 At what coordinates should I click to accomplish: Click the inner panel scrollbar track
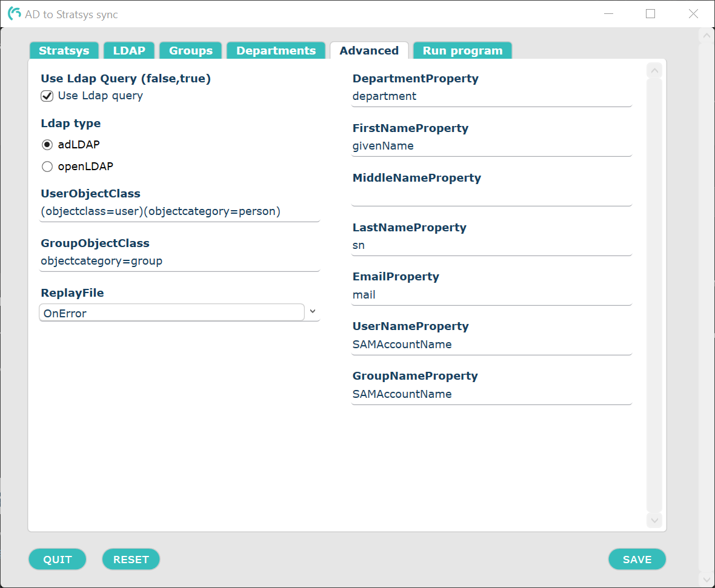point(654,296)
